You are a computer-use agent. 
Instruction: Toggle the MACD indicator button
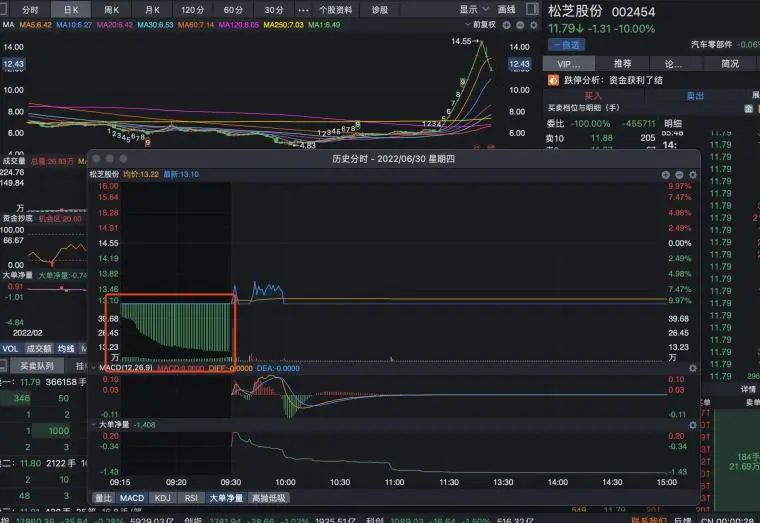[132, 498]
